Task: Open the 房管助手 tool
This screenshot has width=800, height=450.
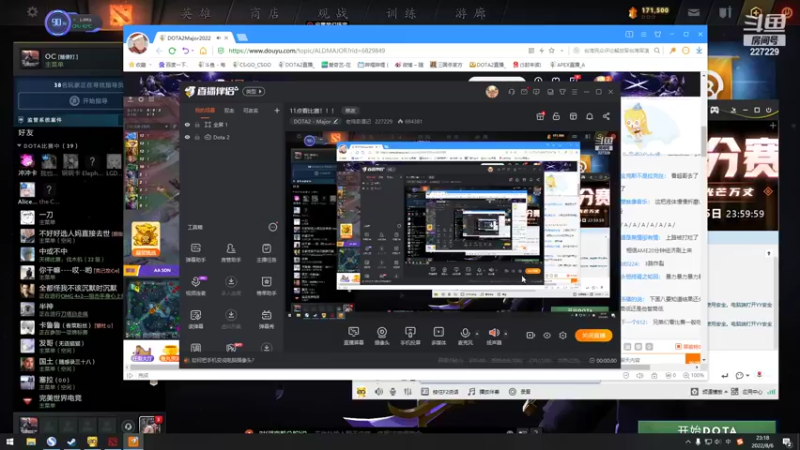Action: click(x=231, y=254)
